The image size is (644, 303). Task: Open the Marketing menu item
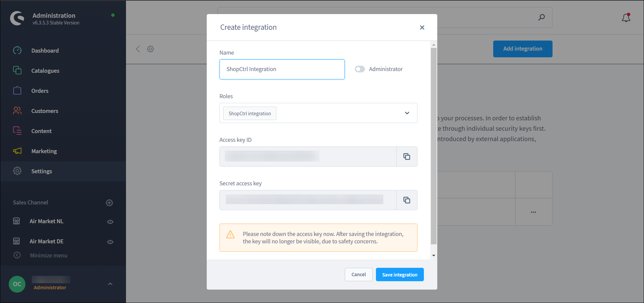pos(63,151)
